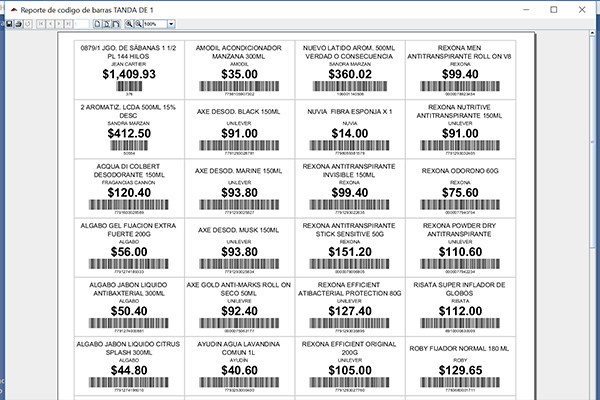Viewport: 600px width, 400px height.
Task: Close the barcode report window
Action: coord(584,7)
